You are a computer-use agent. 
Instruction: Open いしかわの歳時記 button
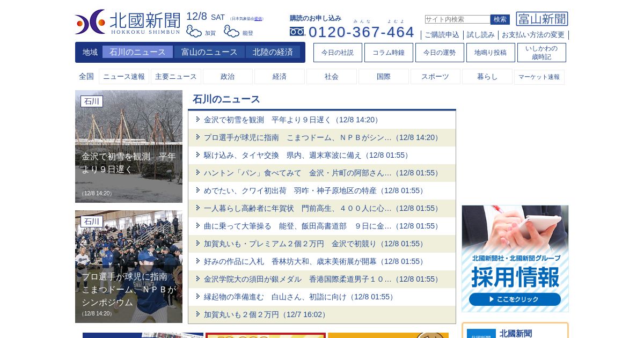point(541,53)
